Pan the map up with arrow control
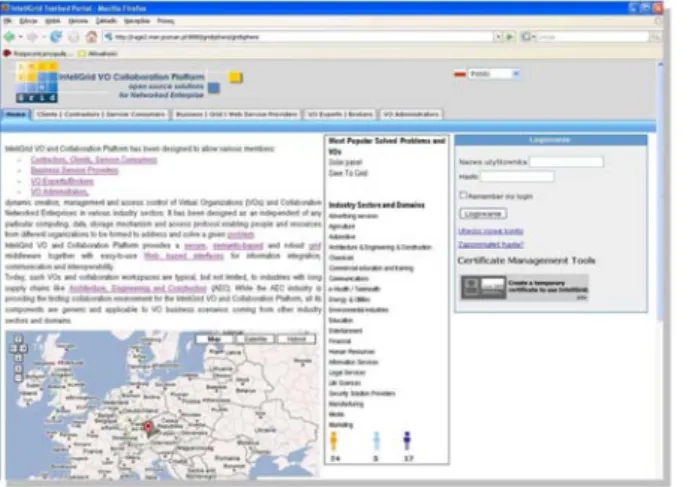The height and width of the screenshot is (487, 692). (x=18, y=339)
